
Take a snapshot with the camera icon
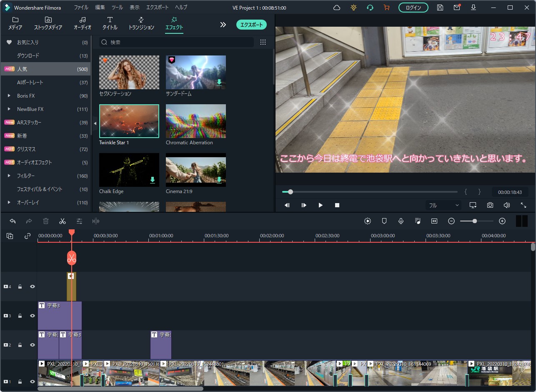pos(490,205)
